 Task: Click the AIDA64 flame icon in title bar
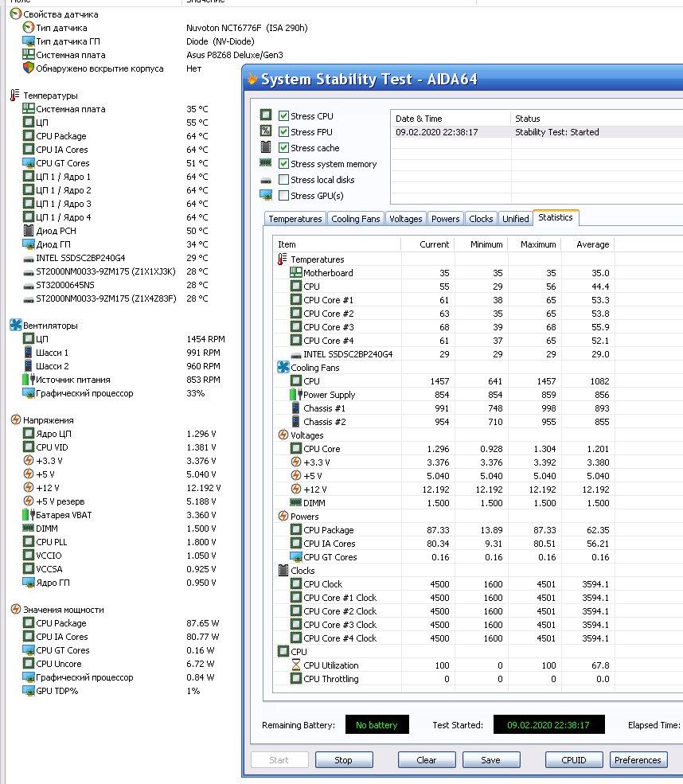[252, 79]
